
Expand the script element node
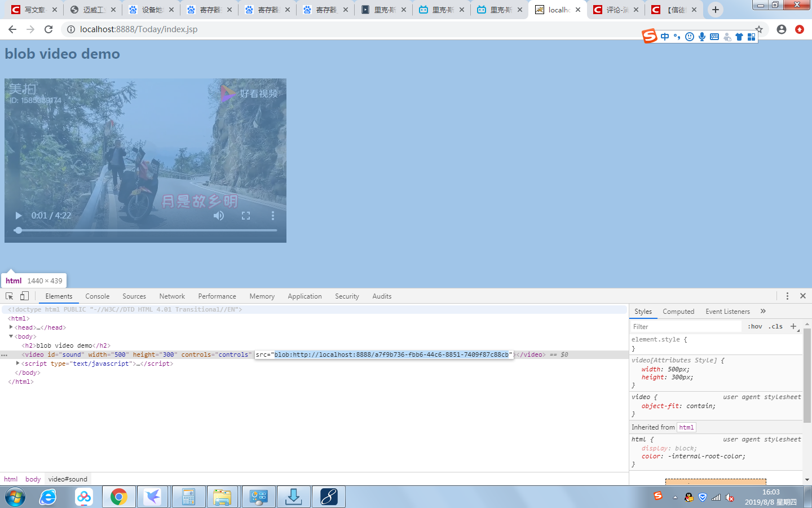click(x=17, y=363)
